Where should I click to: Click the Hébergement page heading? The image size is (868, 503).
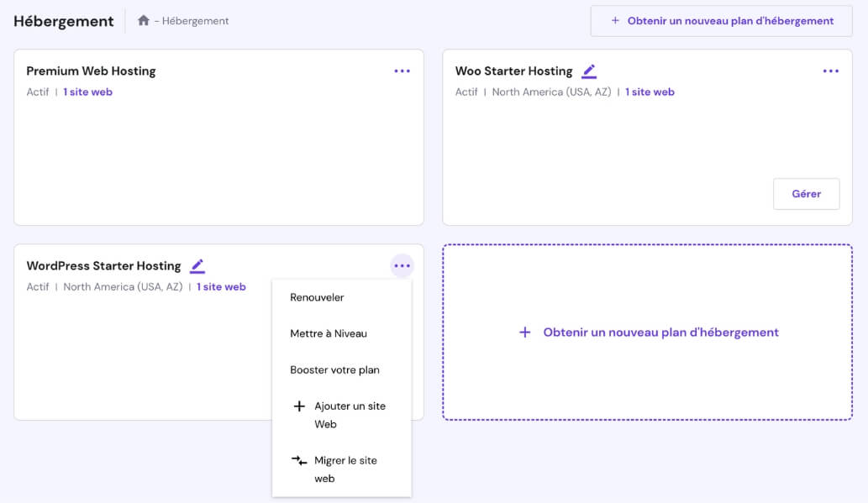click(64, 21)
